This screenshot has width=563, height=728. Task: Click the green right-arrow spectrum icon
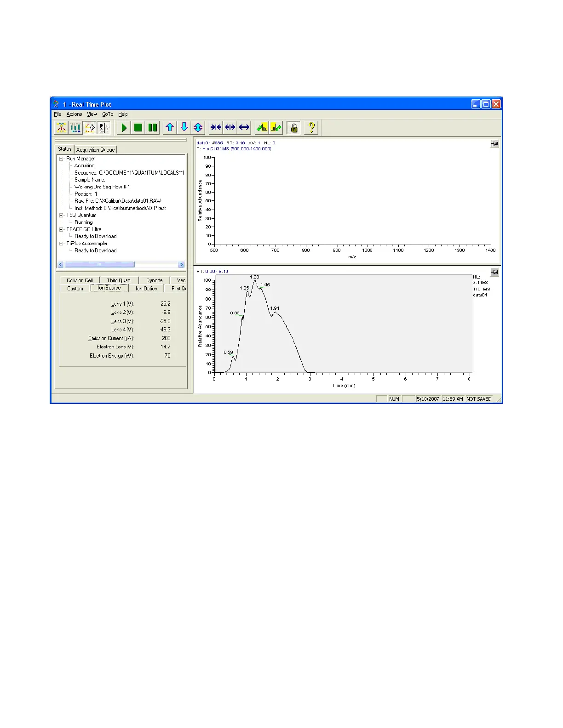[x=276, y=128]
